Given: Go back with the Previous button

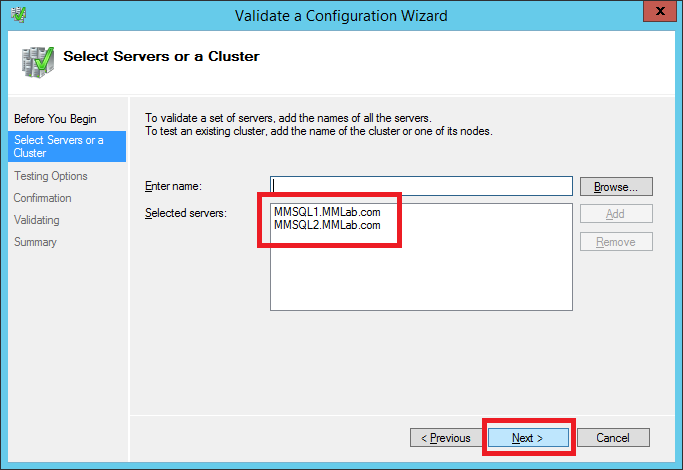Looking at the screenshot, I should pos(445,438).
